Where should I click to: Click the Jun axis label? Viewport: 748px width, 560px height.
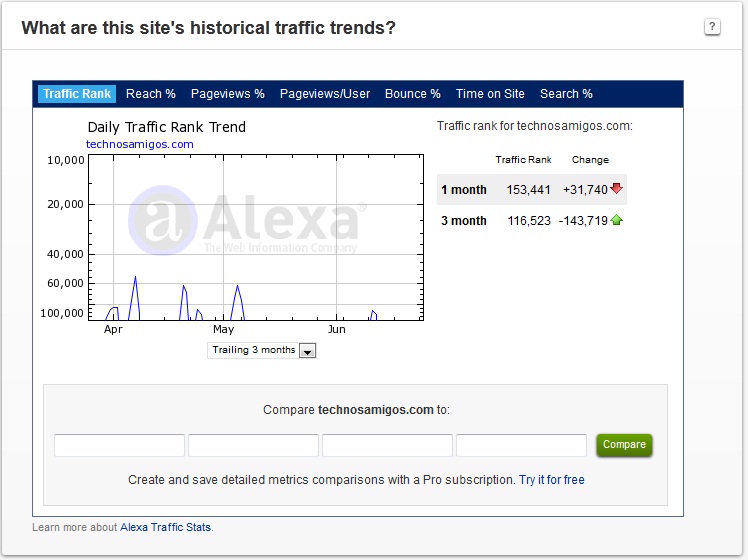click(x=336, y=329)
